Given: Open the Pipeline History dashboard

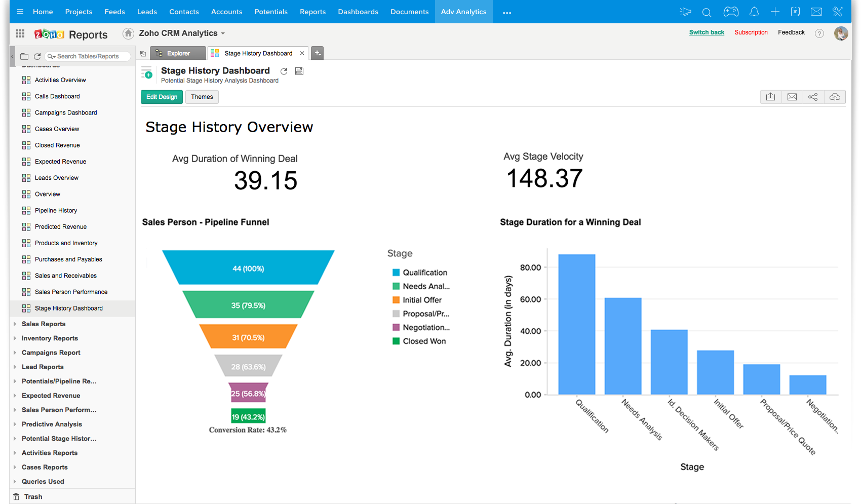Looking at the screenshot, I should point(56,211).
